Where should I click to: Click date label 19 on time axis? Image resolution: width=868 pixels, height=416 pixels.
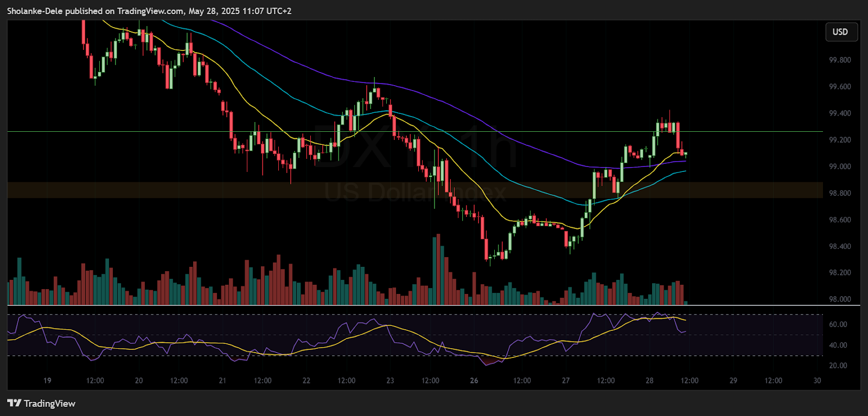[47, 381]
